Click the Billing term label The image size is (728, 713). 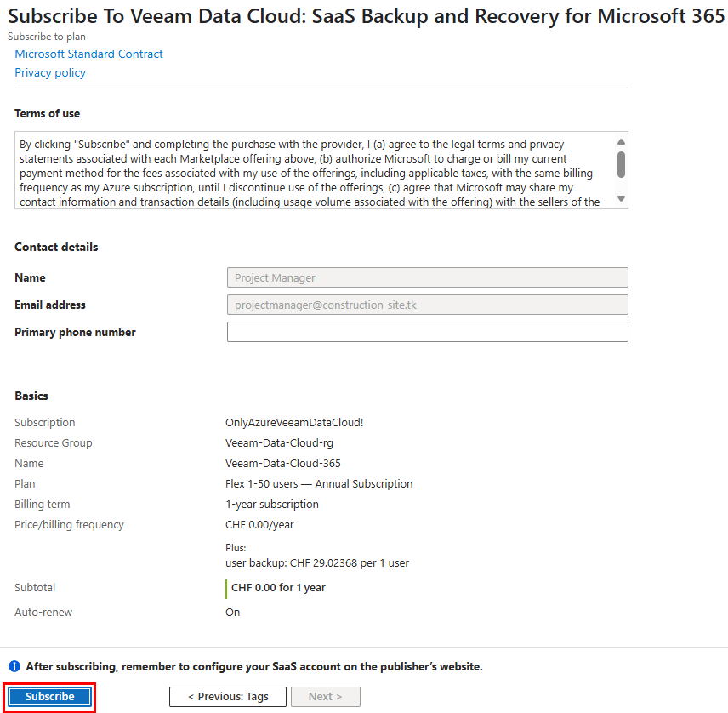(43, 504)
